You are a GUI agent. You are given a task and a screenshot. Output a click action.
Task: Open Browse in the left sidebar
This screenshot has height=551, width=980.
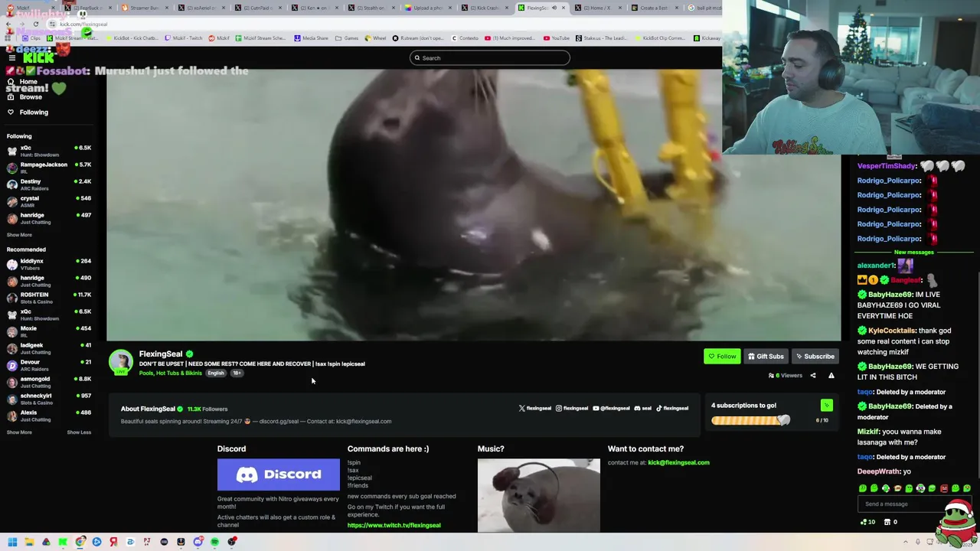24,97
